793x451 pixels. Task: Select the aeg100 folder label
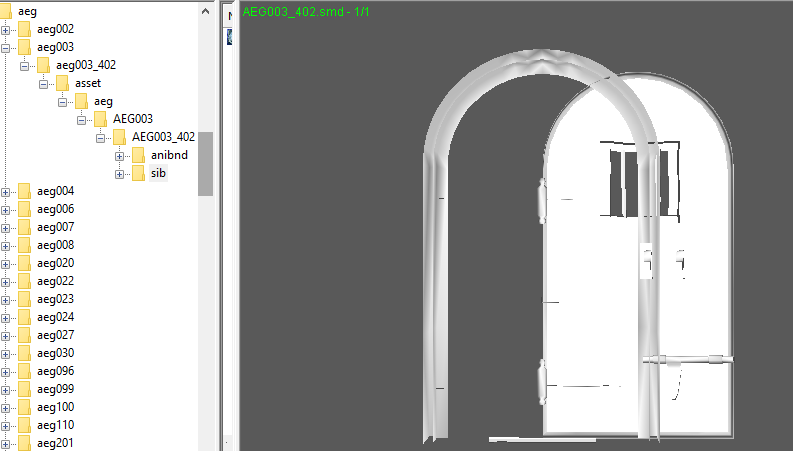click(x=55, y=408)
